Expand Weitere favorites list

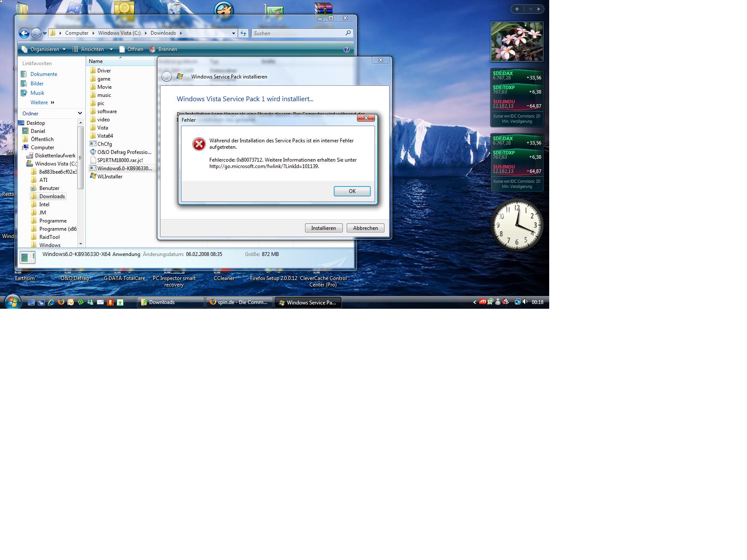42,102
